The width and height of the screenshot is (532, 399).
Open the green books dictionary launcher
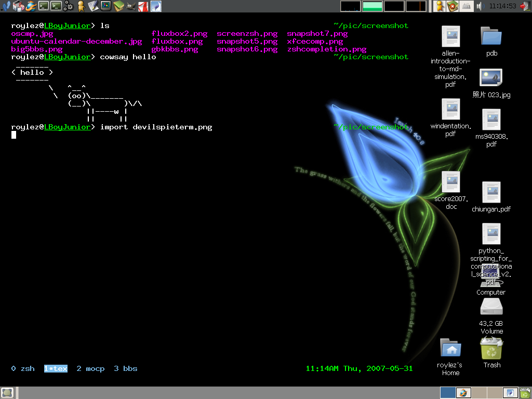[x=118, y=6]
